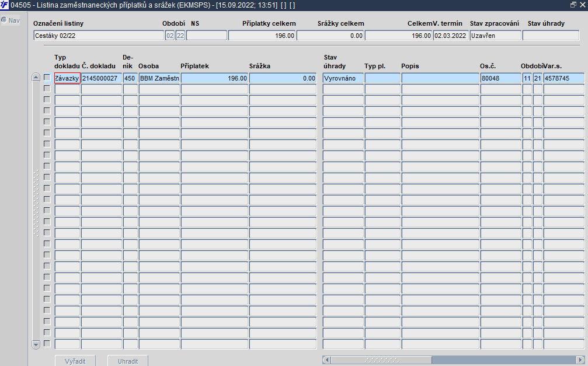Click the Označení listiny label
This screenshot has width=588, height=366.
pyautogui.click(x=58, y=23)
